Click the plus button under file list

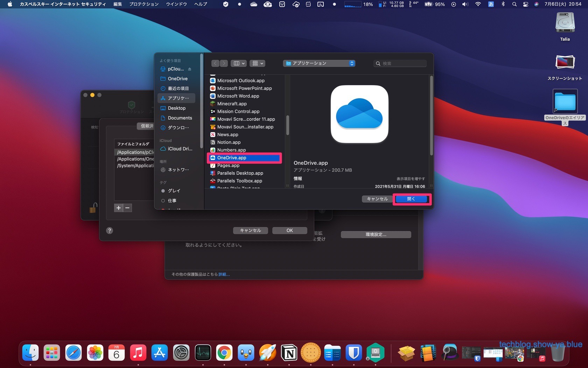click(119, 208)
